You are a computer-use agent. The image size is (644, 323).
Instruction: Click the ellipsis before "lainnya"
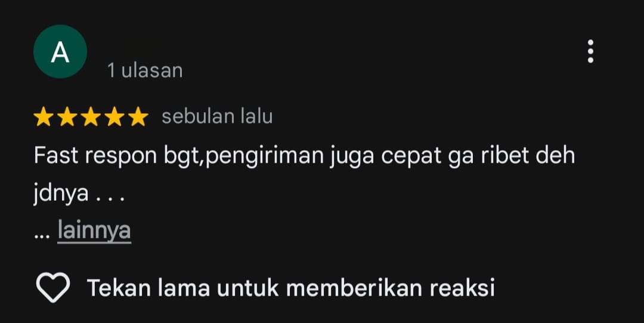click(42, 235)
